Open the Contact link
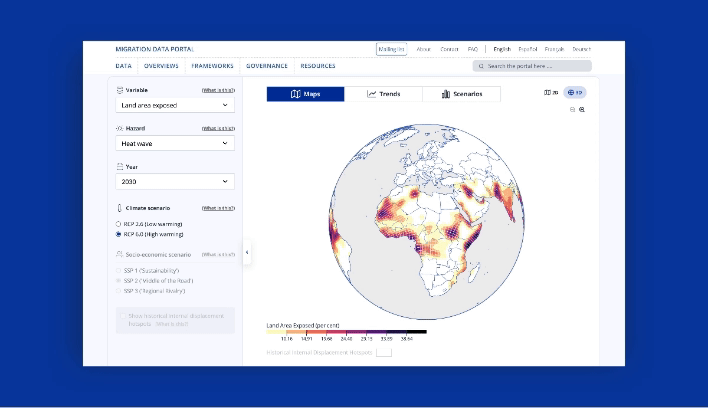The image size is (708, 408). pos(449,49)
